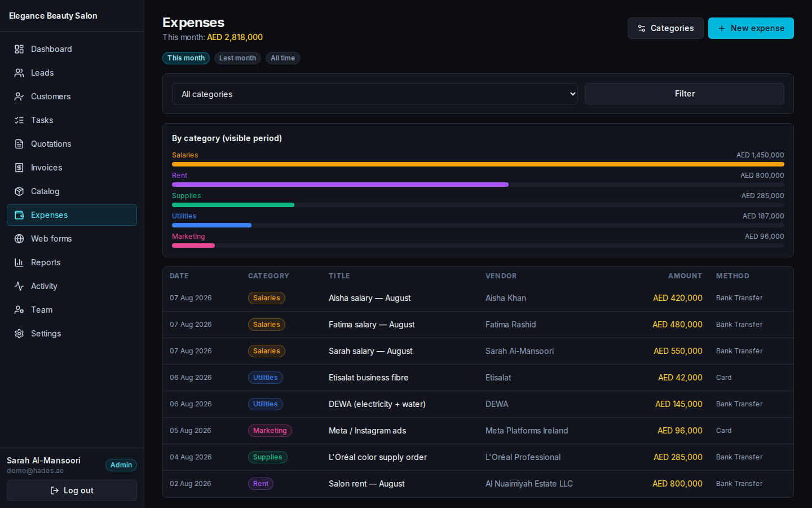Screen dimensions: 812x508
Task: Click the New expense button
Action: pos(751,28)
